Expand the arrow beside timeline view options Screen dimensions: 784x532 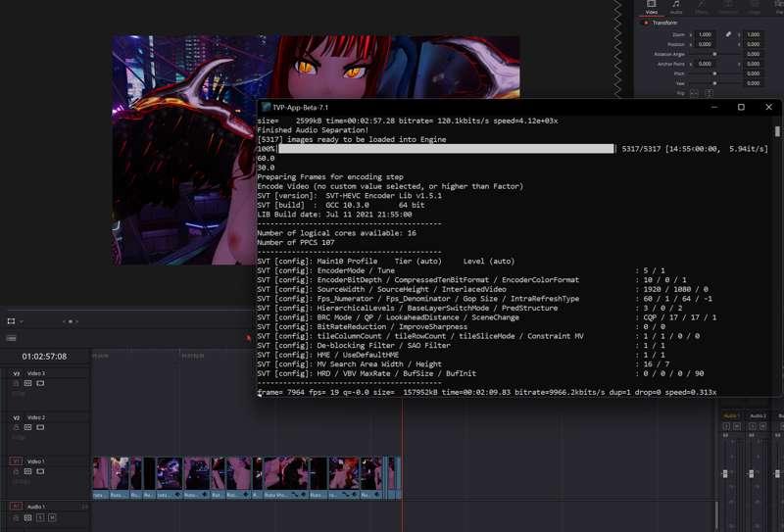click(22, 321)
